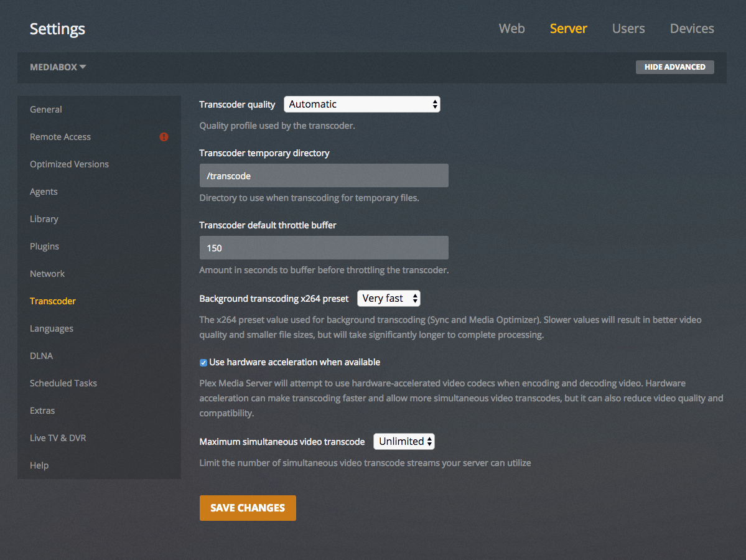Open Live TV & DVR settings
746x560 pixels.
point(58,438)
